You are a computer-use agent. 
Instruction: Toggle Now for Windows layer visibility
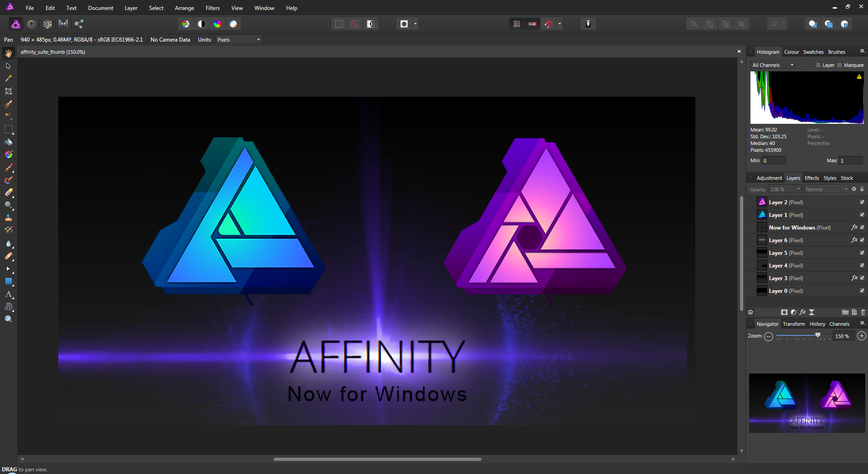pyautogui.click(x=862, y=227)
